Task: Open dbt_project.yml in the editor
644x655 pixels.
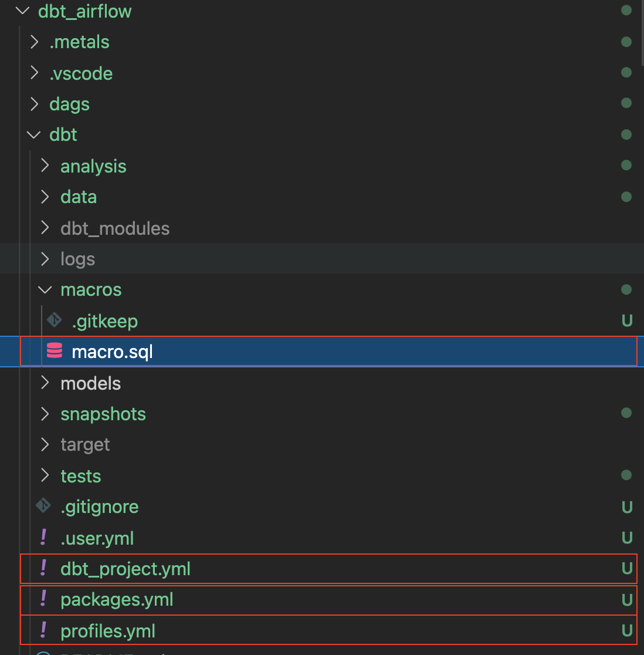Action: coord(126,569)
